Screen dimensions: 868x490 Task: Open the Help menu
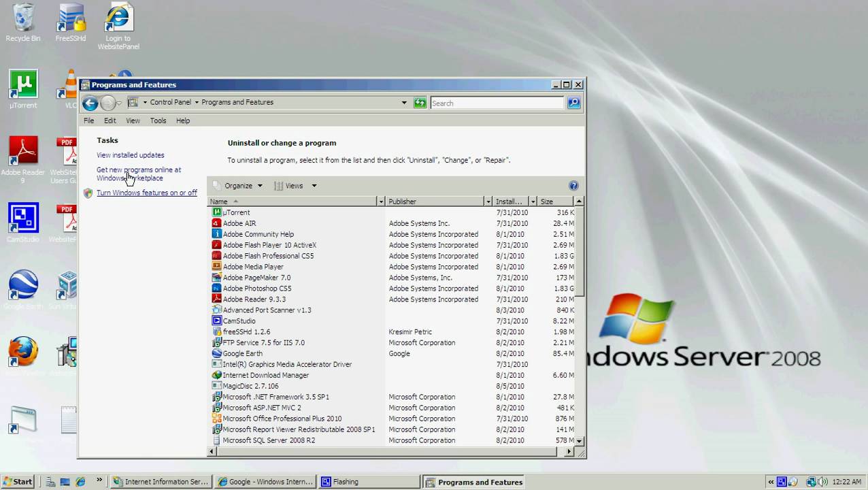[x=183, y=120]
